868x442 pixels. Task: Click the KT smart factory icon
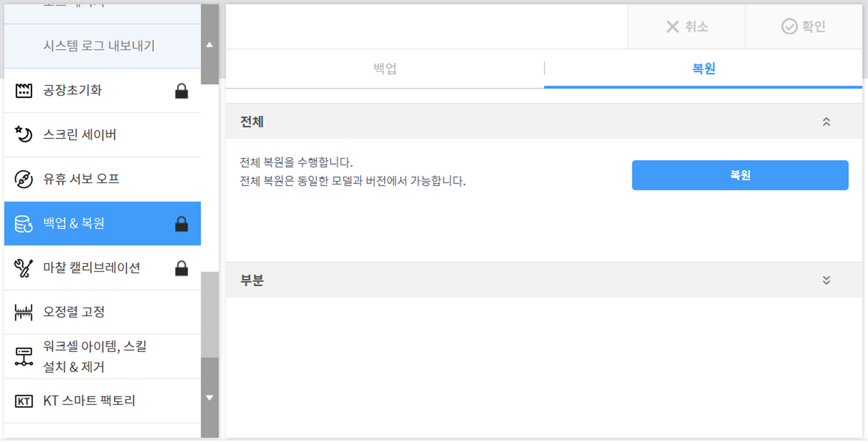coord(24,401)
